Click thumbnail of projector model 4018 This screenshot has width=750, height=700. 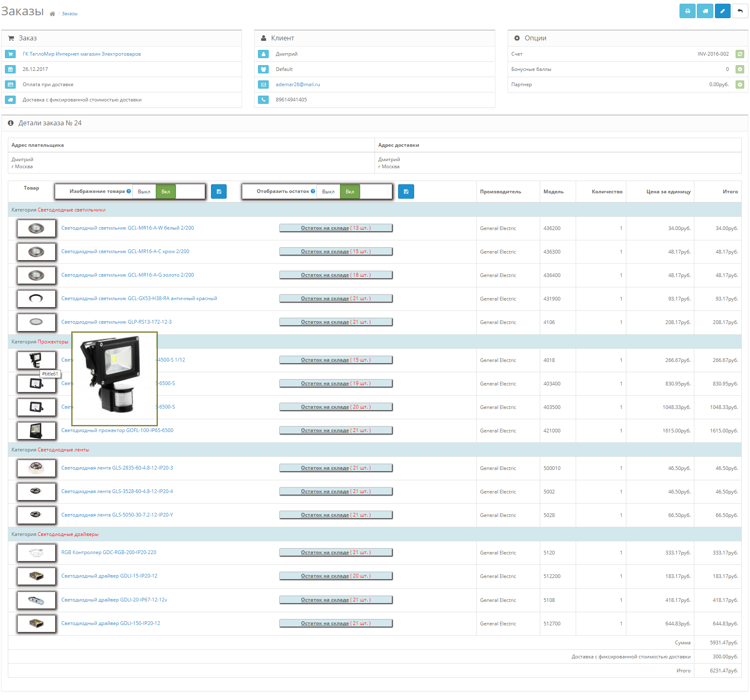36,360
